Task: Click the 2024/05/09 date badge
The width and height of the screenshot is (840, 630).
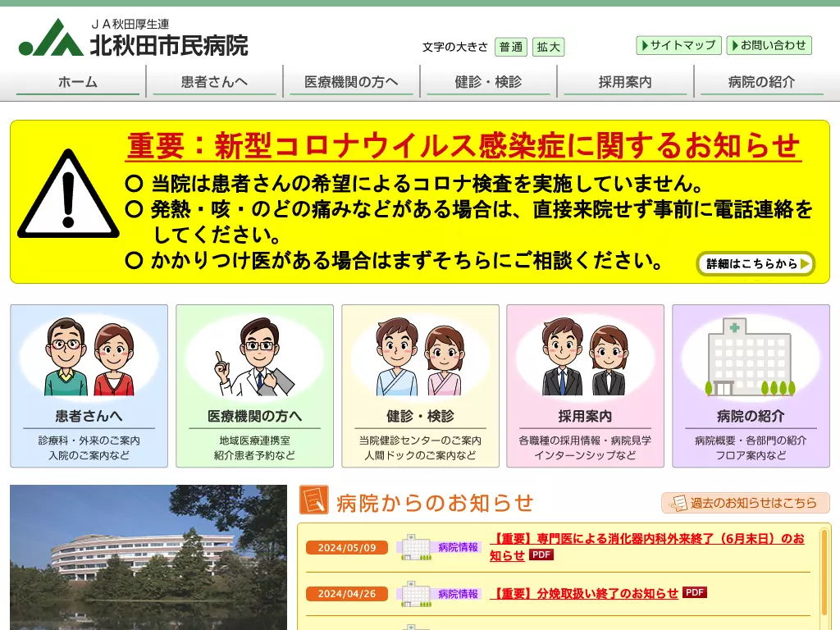Action: tap(347, 547)
